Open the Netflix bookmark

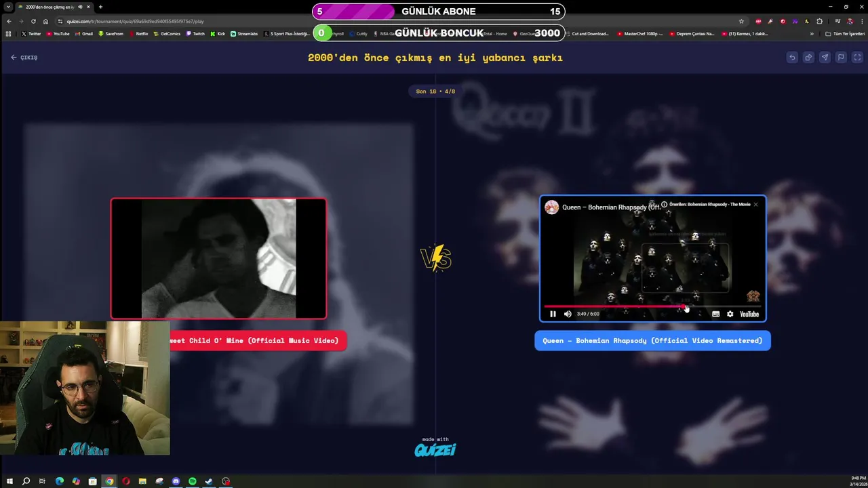(138, 34)
